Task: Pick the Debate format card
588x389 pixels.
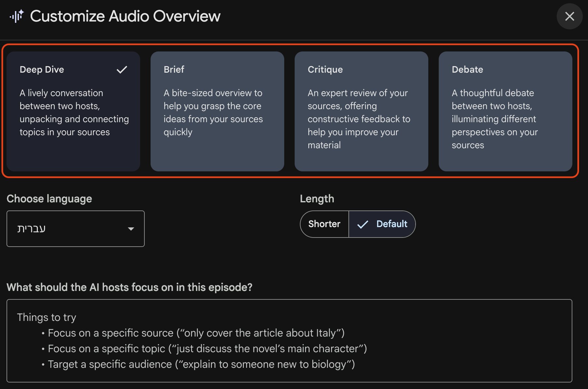Action: 506,111
